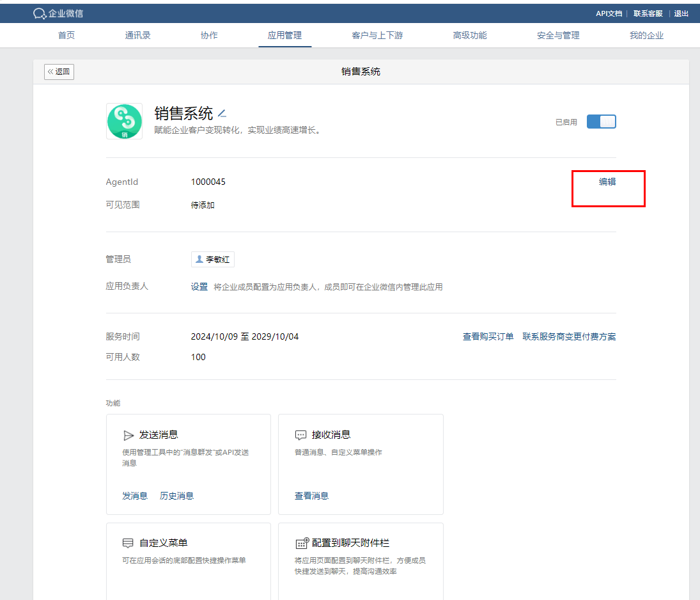The image size is (700, 600).
Task: Click the 接收消息 chat bubble icon
Action: click(x=300, y=435)
